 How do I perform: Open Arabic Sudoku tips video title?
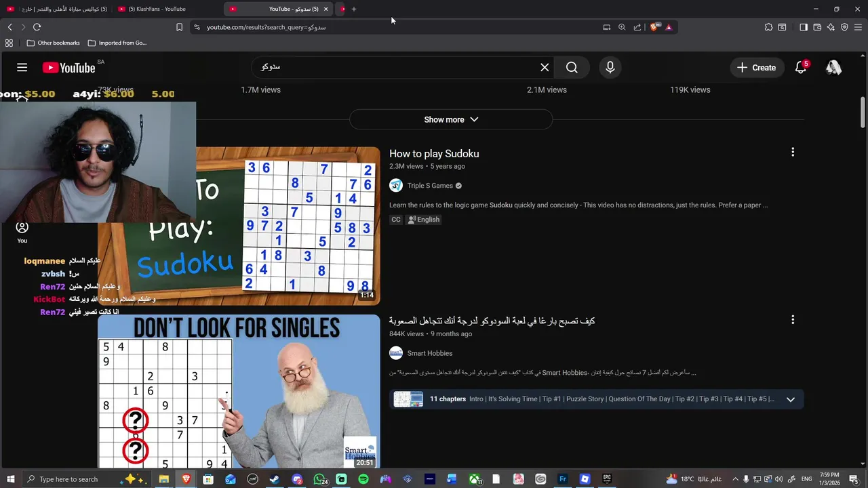point(492,321)
